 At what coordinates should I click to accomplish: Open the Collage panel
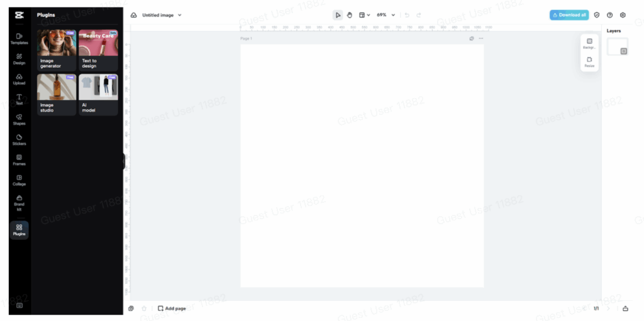pyautogui.click(x=19, y=180)
